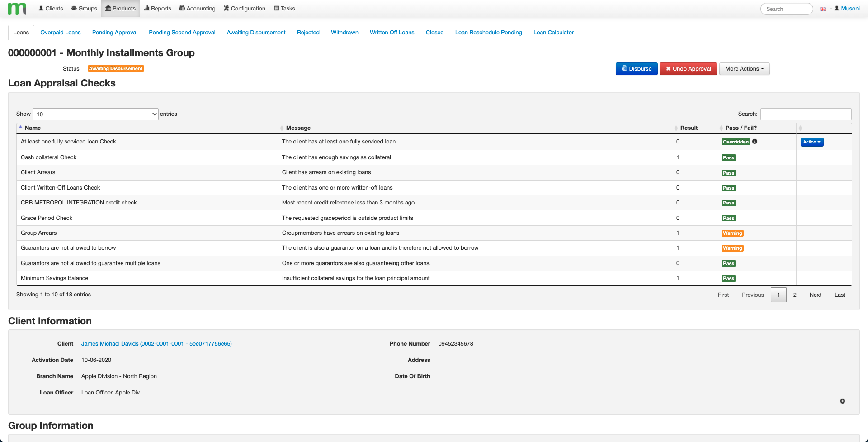868x442 pixels.
Task: Open the Action dropdown on the overridden check
Action: [811, 142]
